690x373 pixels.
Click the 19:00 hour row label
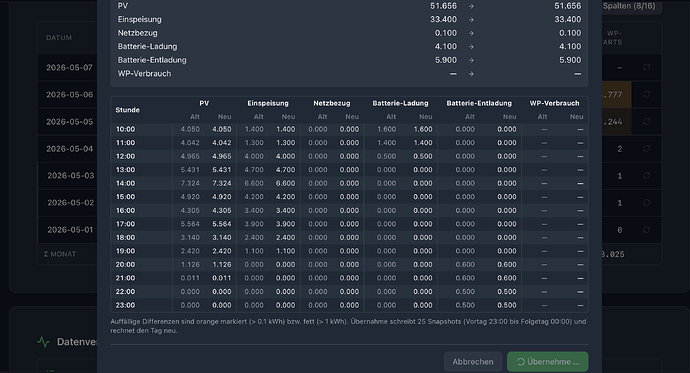tap(125, 251)
